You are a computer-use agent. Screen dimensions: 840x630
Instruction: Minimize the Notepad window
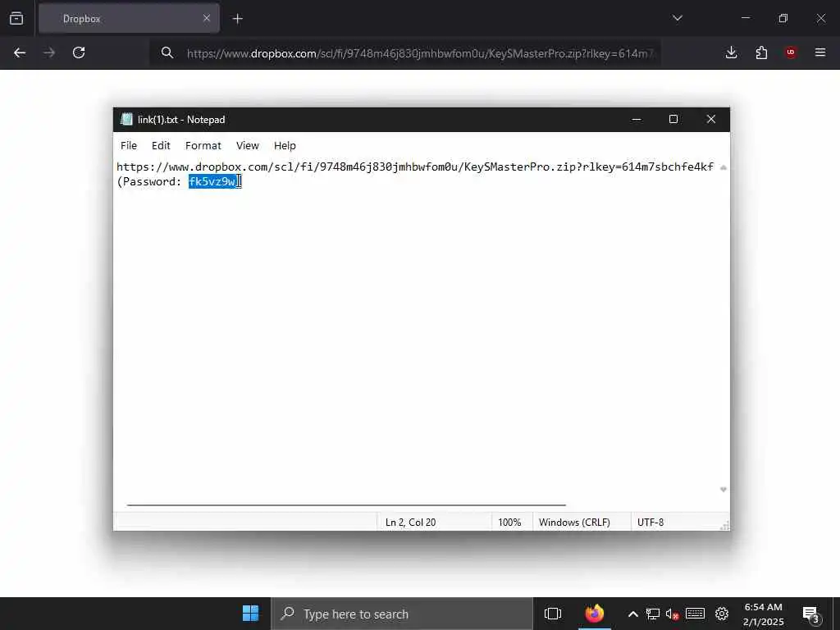(x=637, y=120)
